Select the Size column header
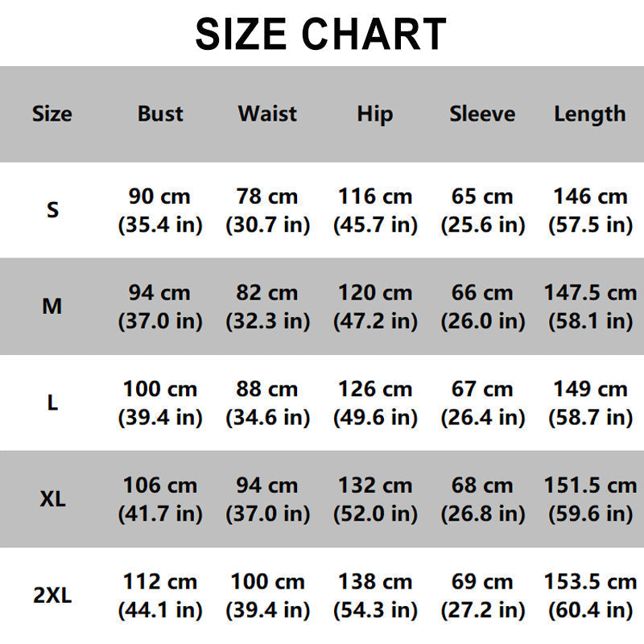This screenshot has height=644, width=644. click(x=52, y=114)
